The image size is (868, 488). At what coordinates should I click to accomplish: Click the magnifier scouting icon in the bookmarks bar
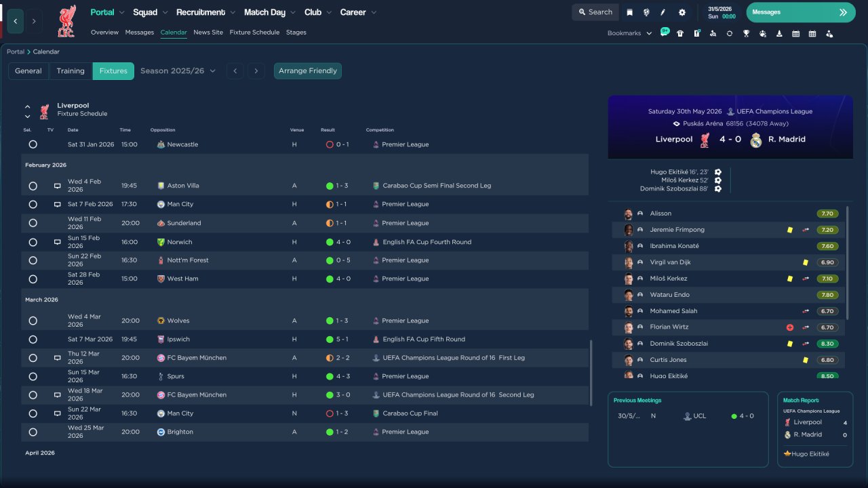[x=713, y=33]
